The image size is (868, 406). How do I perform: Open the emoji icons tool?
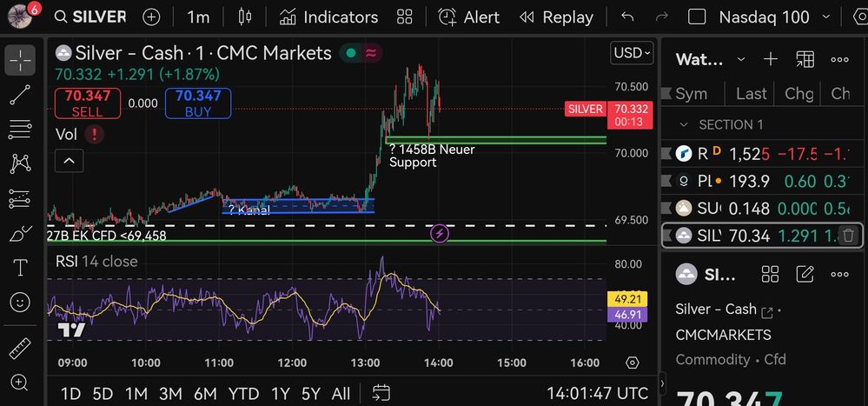20,302
